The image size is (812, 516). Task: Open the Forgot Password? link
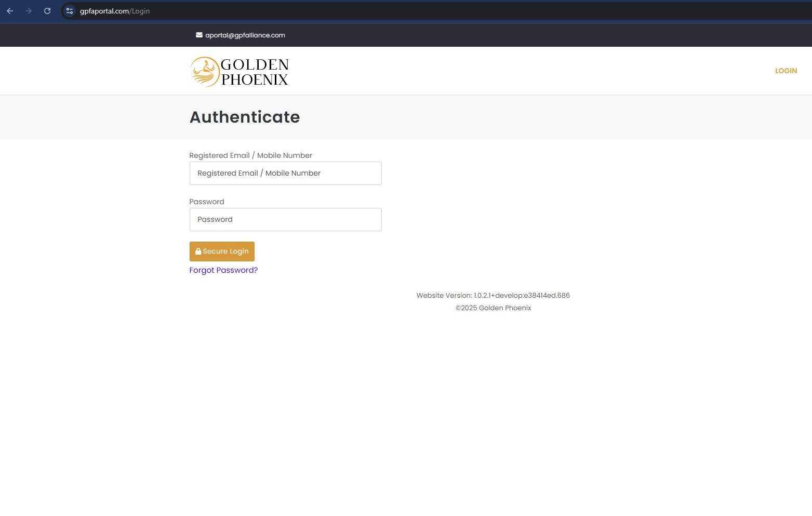pyautogui.click(x=223, y=270)
